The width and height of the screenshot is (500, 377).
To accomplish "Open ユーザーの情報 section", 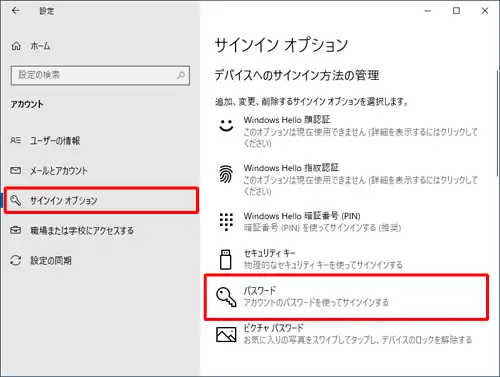I will coord(100,140).
